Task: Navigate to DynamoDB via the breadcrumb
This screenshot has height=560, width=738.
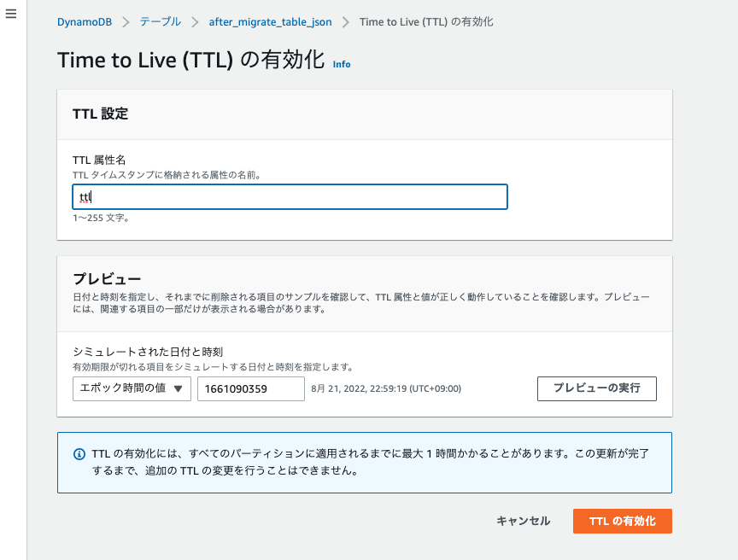Action: (x=85, y=22)
